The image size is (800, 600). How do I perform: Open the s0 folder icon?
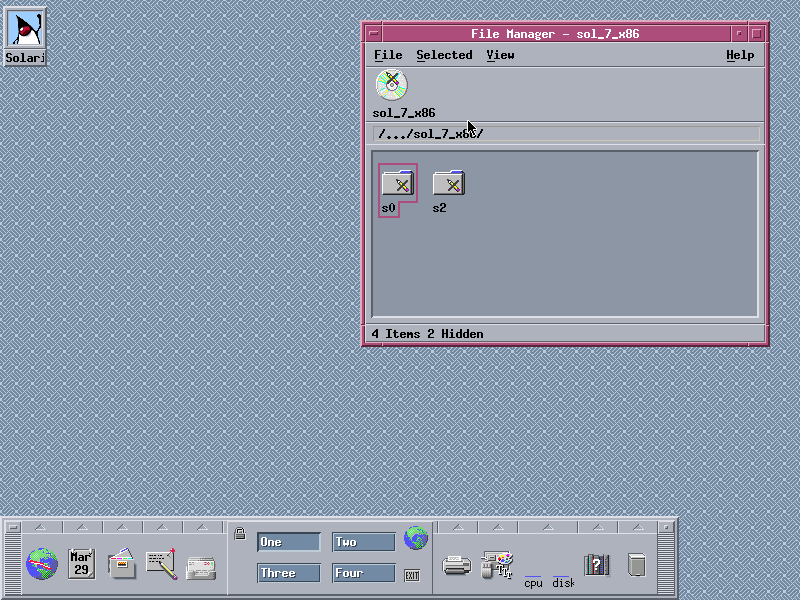tap(397, 183)
